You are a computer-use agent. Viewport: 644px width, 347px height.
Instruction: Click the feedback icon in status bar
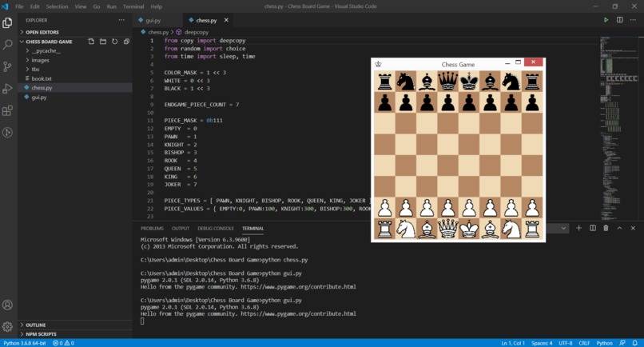tap(622, 343)
